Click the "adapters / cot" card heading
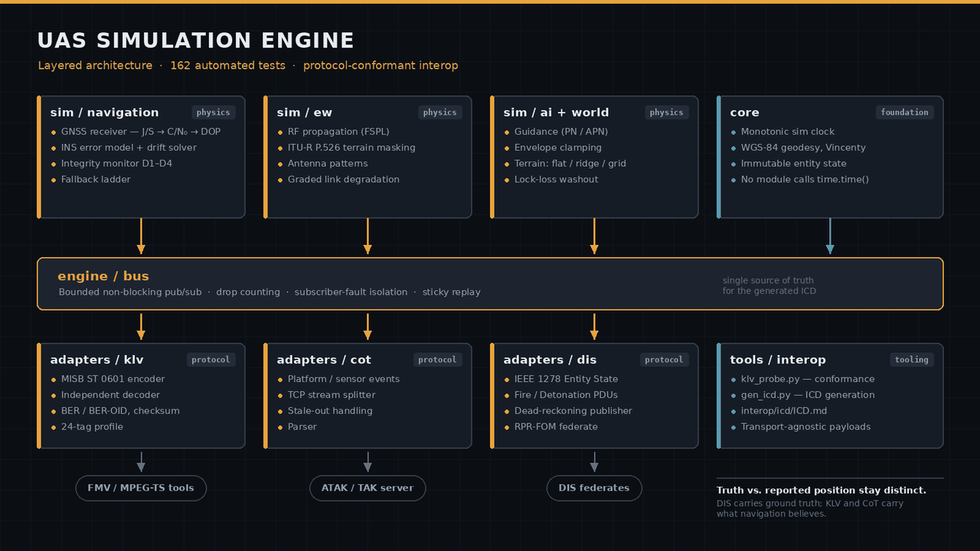The image size is (980, 551). pyautogui.click(x=324, y=360)
